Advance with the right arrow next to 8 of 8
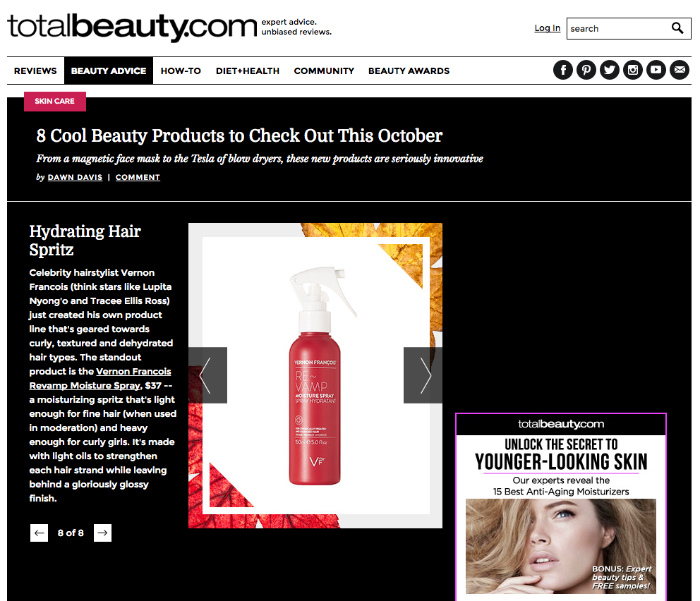This screenshot has height=601, width=700. click(x=103, y=533)
